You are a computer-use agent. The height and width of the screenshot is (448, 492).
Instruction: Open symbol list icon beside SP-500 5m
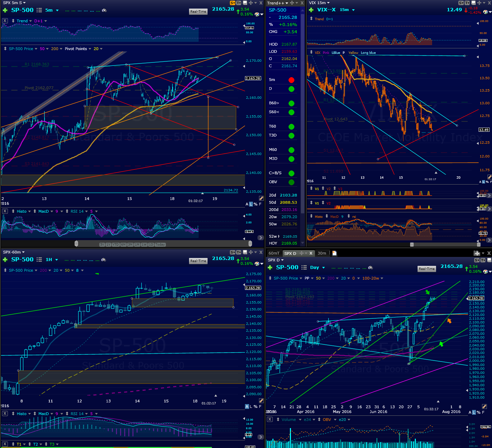coord(39,10)
